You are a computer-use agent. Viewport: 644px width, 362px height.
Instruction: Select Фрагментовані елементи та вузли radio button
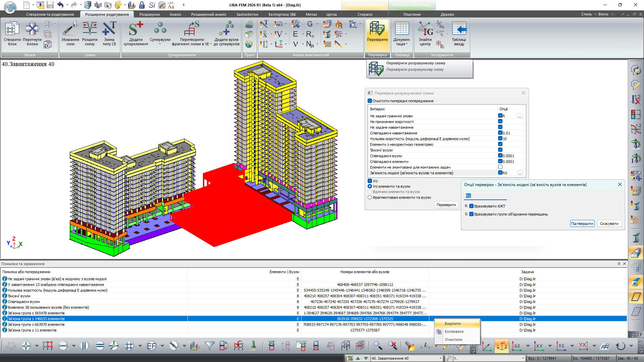[x=370, y=197]
